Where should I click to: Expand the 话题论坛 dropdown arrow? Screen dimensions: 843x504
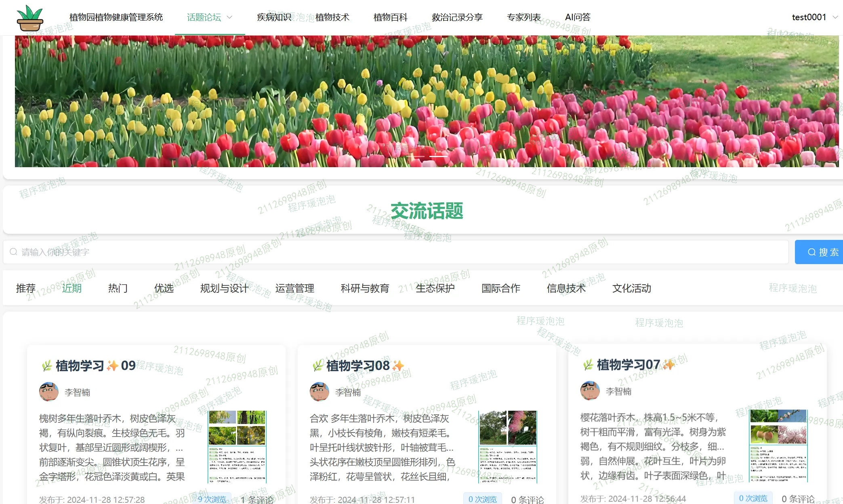click(x=230, y=17)
